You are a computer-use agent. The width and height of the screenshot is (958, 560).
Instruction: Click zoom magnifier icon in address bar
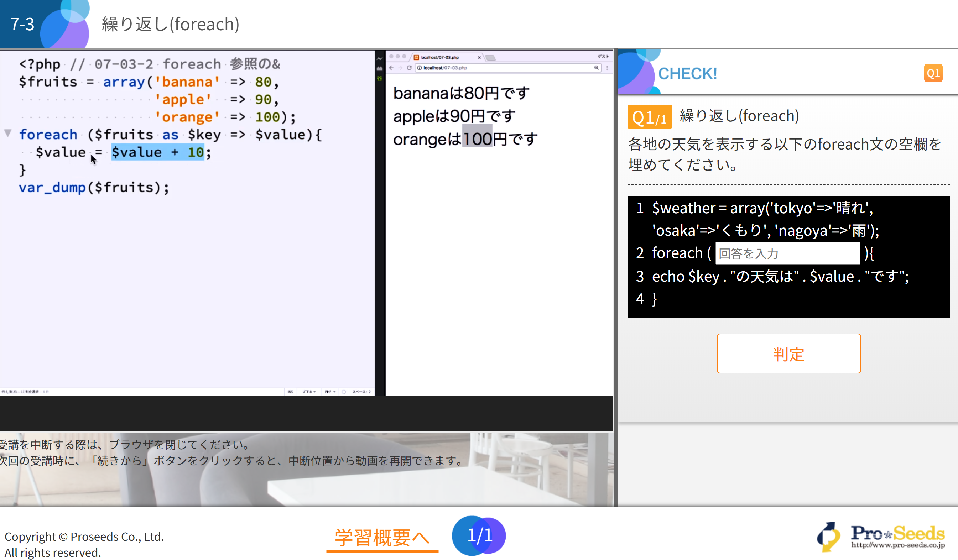coord(597,68)
